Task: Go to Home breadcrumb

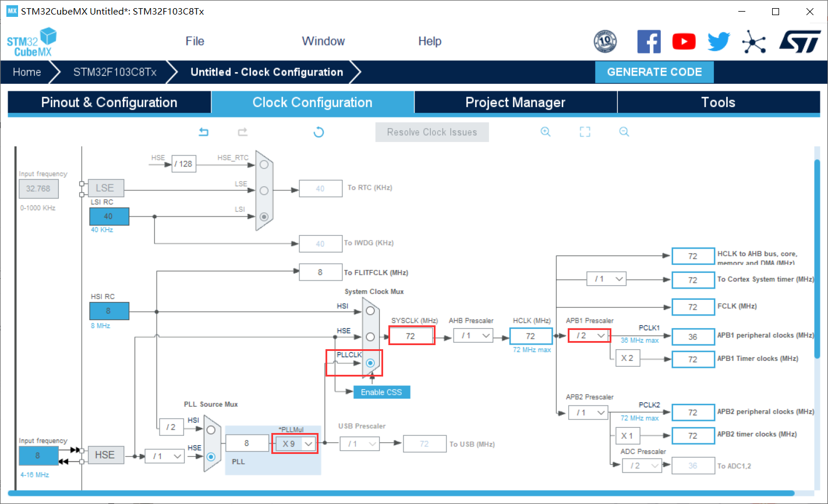Action: point(27,72)
